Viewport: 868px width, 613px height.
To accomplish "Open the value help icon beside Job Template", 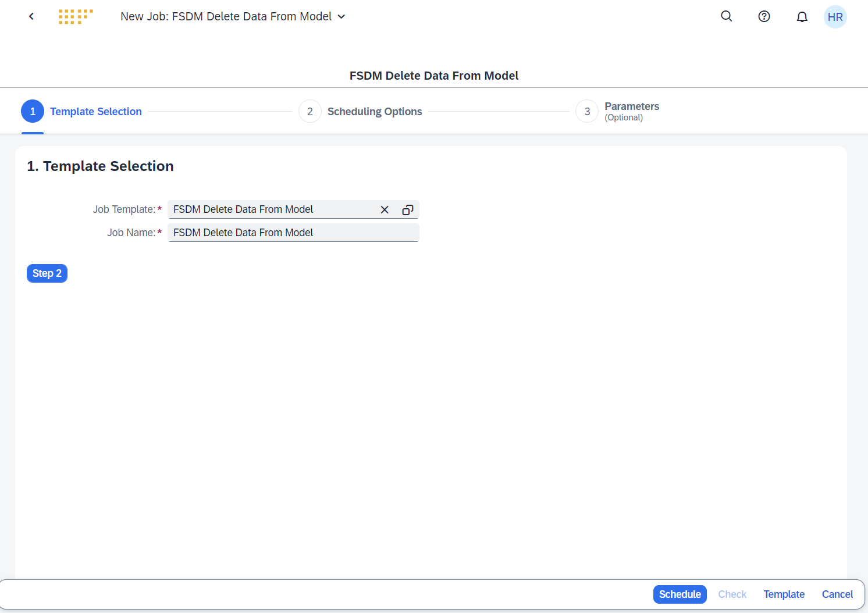I will point(407,209).
